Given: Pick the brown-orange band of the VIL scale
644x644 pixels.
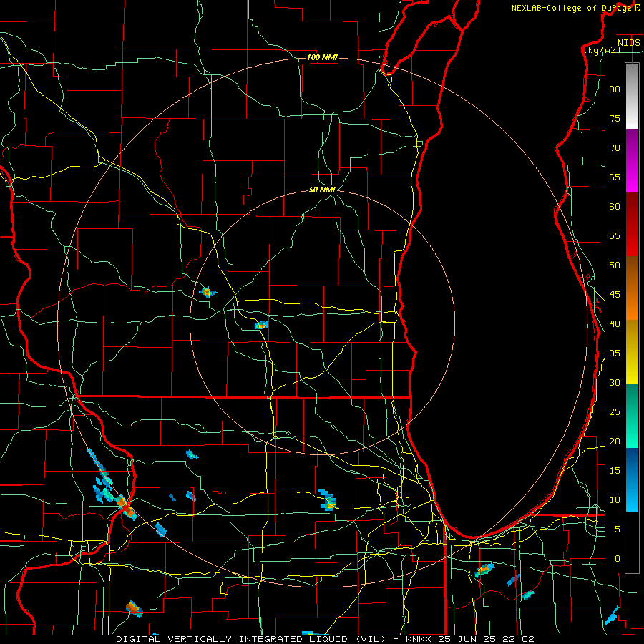Looking at the screenshot, I should point(632,288).
